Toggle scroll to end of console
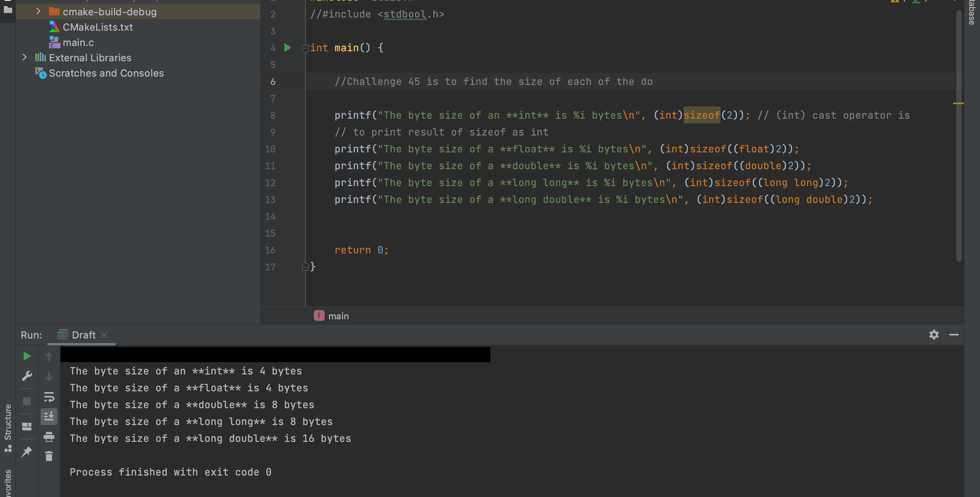The image size is (980, 497). [x=49, y=416]
